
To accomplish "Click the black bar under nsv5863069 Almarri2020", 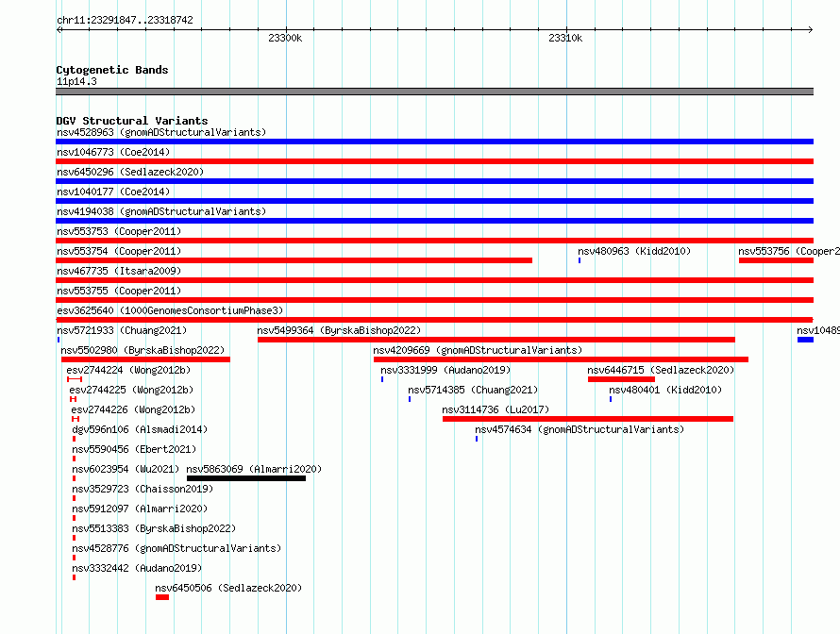I will pos(246,478).
